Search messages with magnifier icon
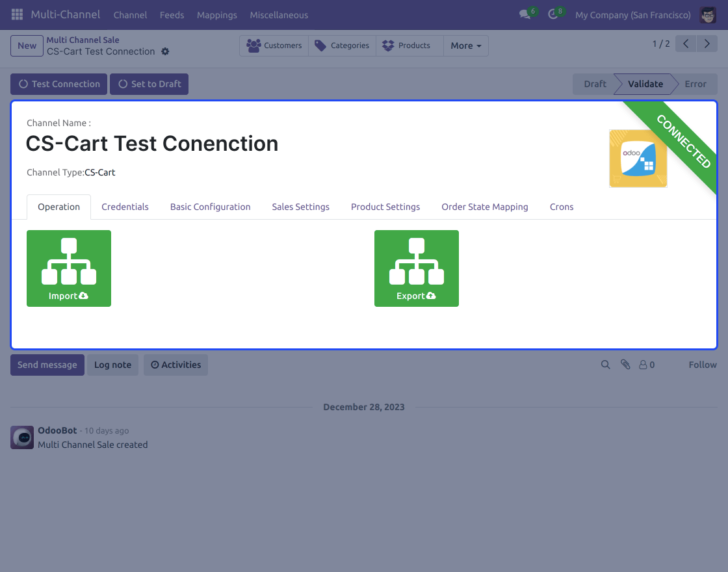728x572 pixels. [605, 365]
